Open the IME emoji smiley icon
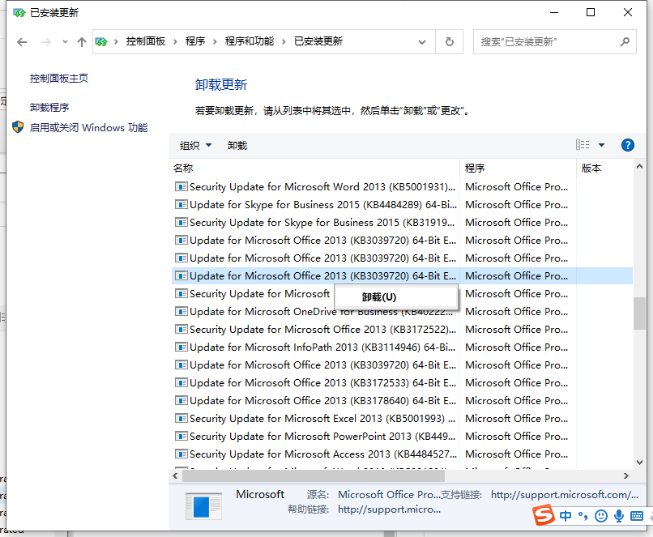 601,516
